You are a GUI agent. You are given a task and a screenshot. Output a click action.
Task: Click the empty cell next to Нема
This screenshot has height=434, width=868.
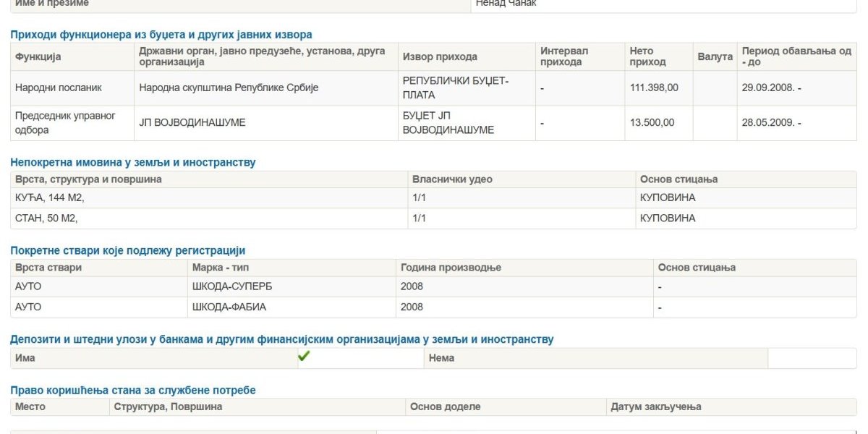pyautogui.click(x=812, y=358)
